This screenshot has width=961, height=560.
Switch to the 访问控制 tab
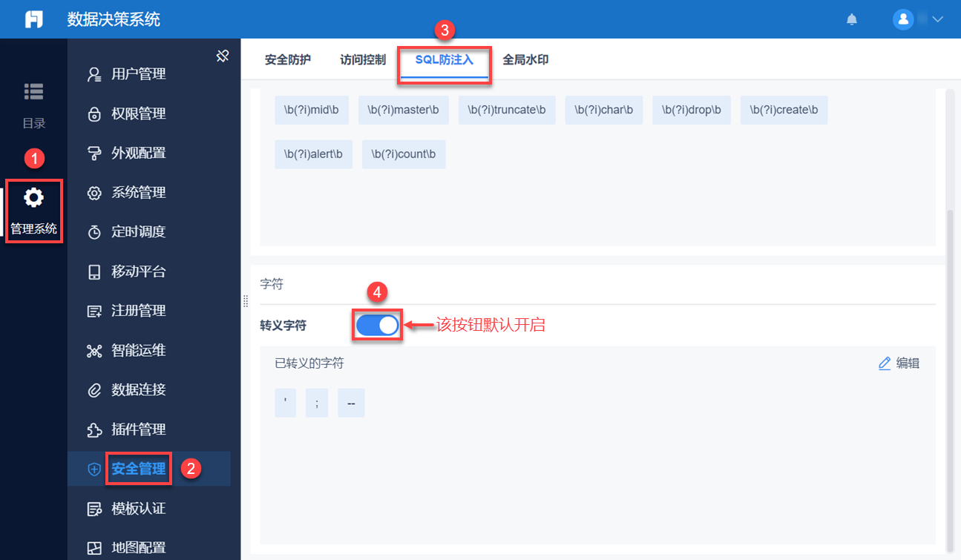pyautogui.click(x=363, y=60)
